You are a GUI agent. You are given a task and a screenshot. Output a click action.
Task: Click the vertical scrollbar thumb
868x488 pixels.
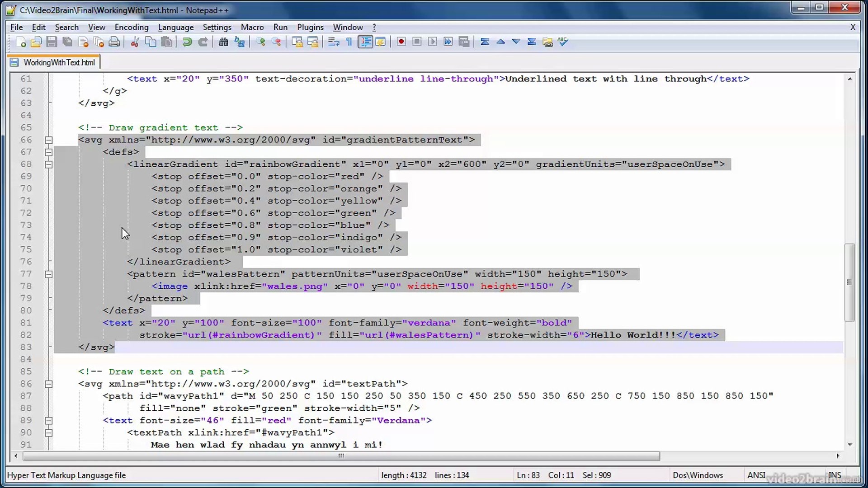[849, 282]
